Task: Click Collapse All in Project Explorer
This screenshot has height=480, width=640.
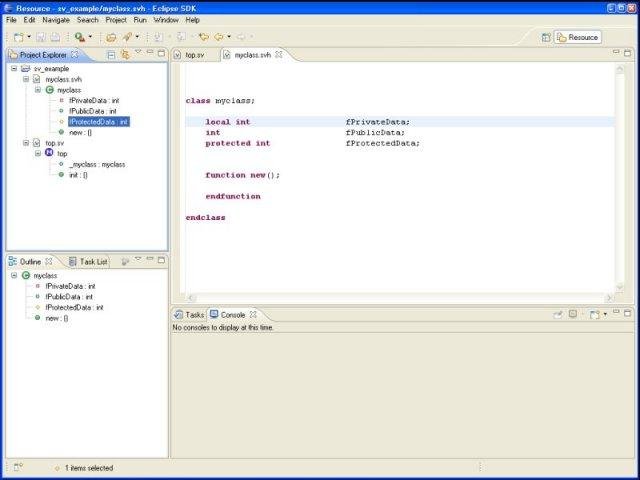Action: coord(111,55)
